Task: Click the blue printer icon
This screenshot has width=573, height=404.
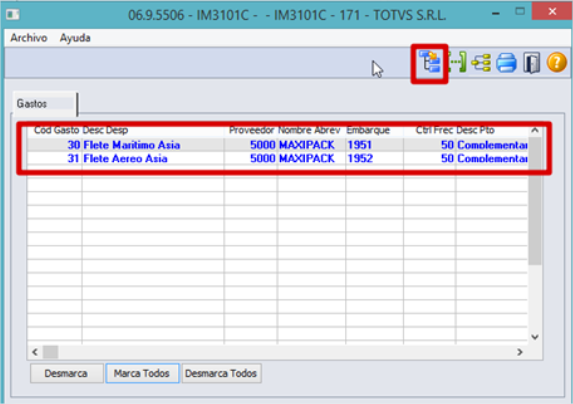Action: (x=506, y=62)
